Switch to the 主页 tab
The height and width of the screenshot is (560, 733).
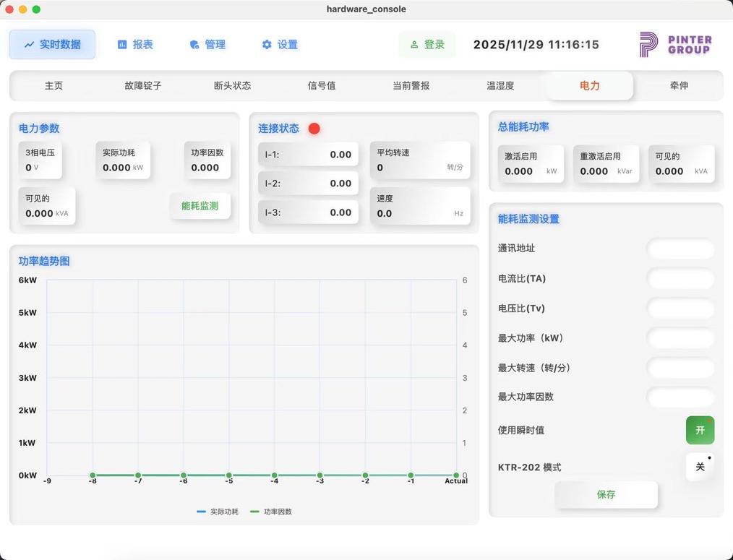click(53, 85)
